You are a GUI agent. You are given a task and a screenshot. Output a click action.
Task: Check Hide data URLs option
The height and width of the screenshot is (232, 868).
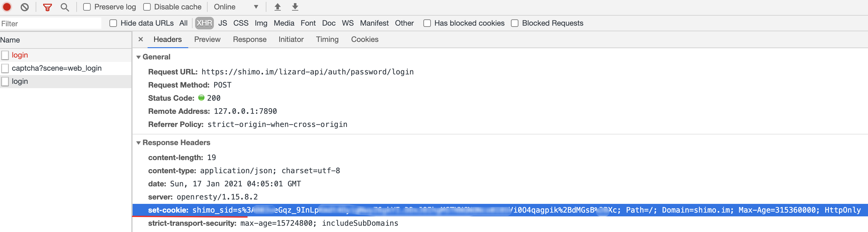pos(113,23)
